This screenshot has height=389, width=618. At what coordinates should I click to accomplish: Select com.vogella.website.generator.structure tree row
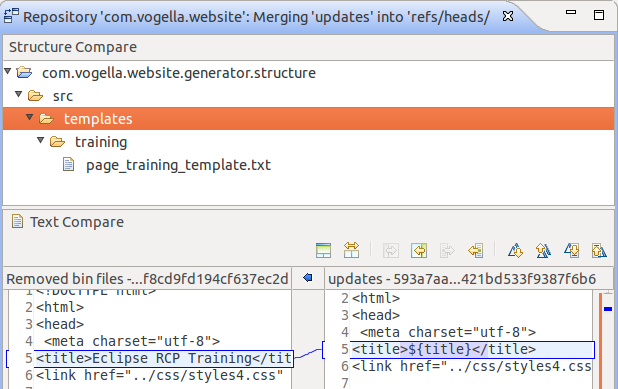(x=309, y=73)
